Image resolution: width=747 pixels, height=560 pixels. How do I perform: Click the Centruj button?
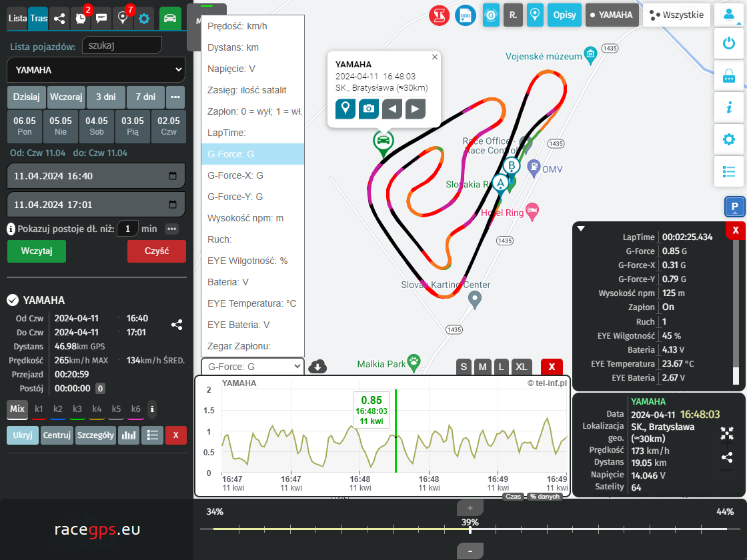click(x=57, y=435)
